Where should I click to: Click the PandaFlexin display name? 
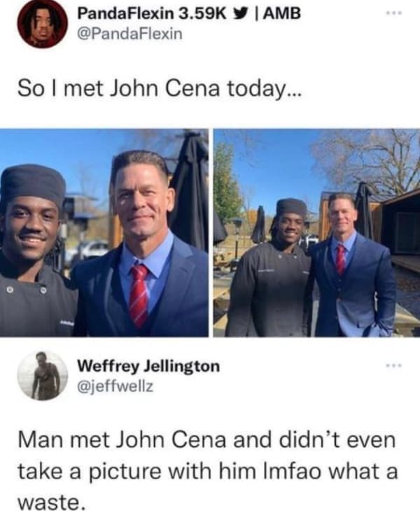click(126, 14)
